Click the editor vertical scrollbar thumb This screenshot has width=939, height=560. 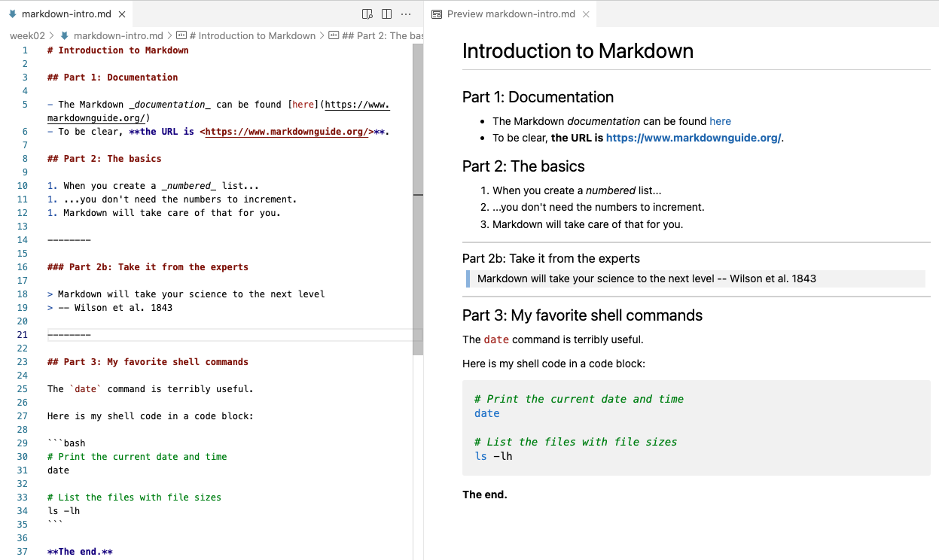418,199
